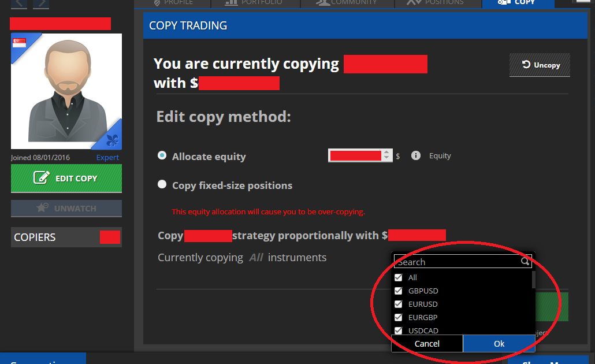
Task: Open the All instruments selector
Action: click(x=256, y=258)
